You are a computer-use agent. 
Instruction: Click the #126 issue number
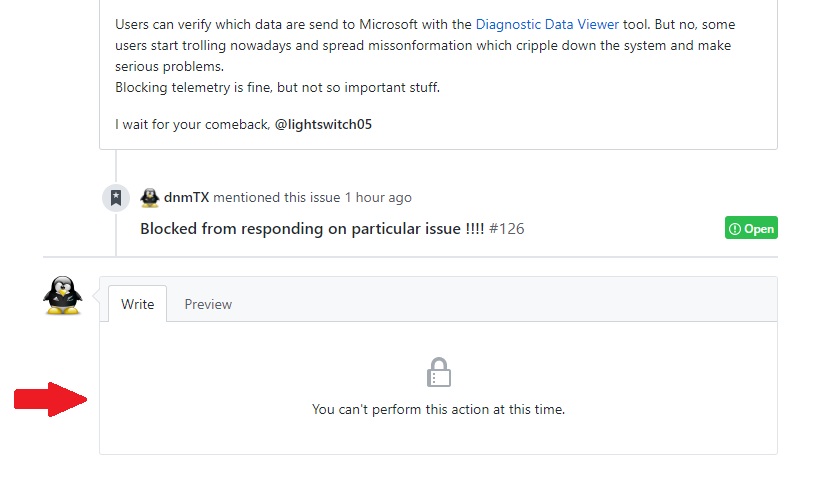click(x=506, y=229)
